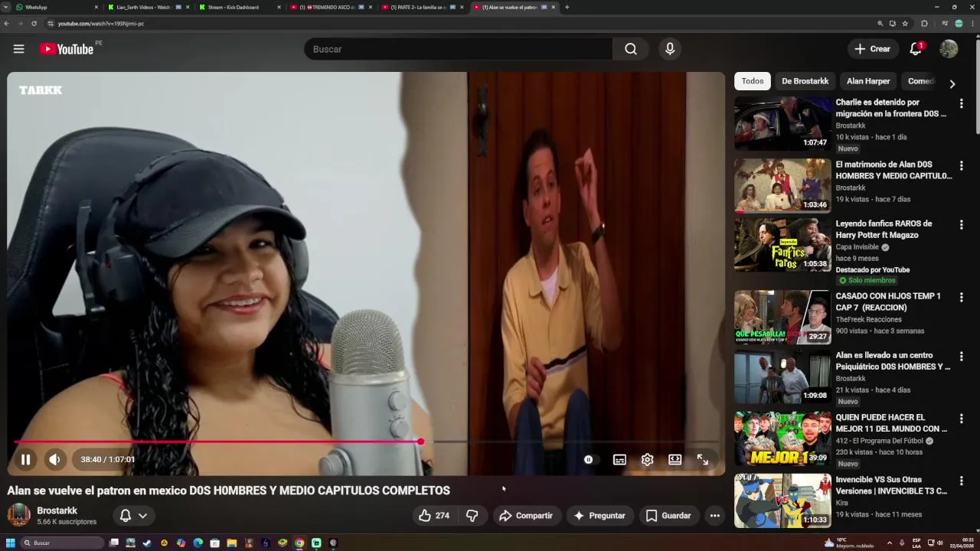Switch to theater mode view

pyautogui.click(x=675, y=459)
